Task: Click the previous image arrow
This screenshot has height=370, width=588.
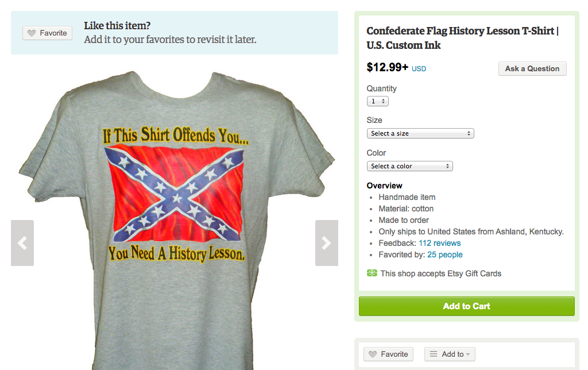Action: 22,243
